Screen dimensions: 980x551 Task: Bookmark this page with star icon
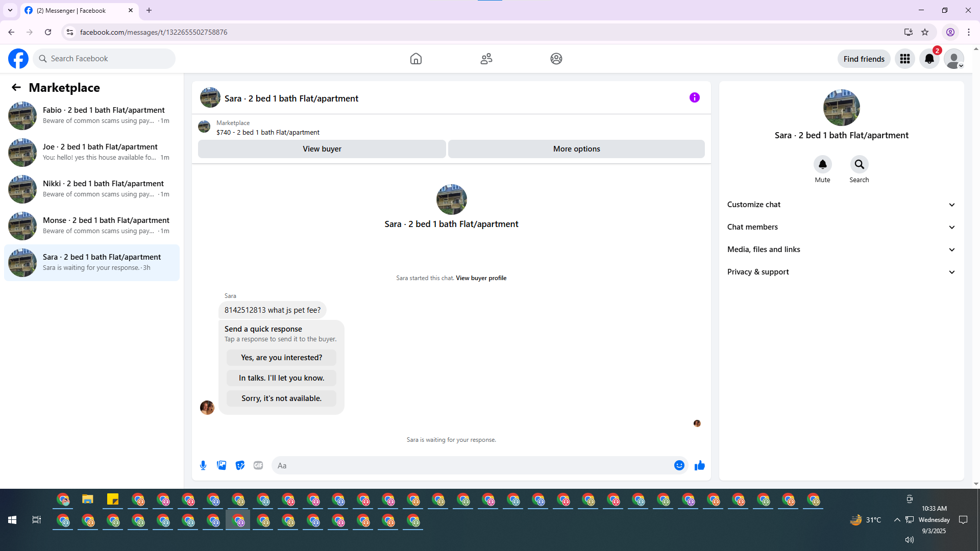(x=925, y=32)
